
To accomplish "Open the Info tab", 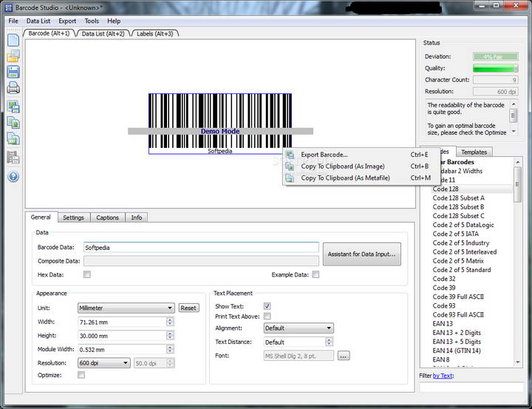I will click(137, 217).
